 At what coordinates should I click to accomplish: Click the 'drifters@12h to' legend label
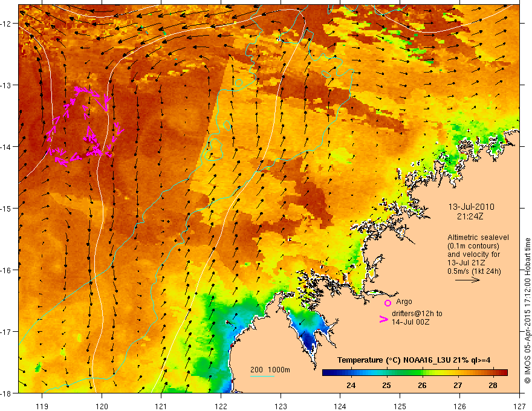[417, 314]
